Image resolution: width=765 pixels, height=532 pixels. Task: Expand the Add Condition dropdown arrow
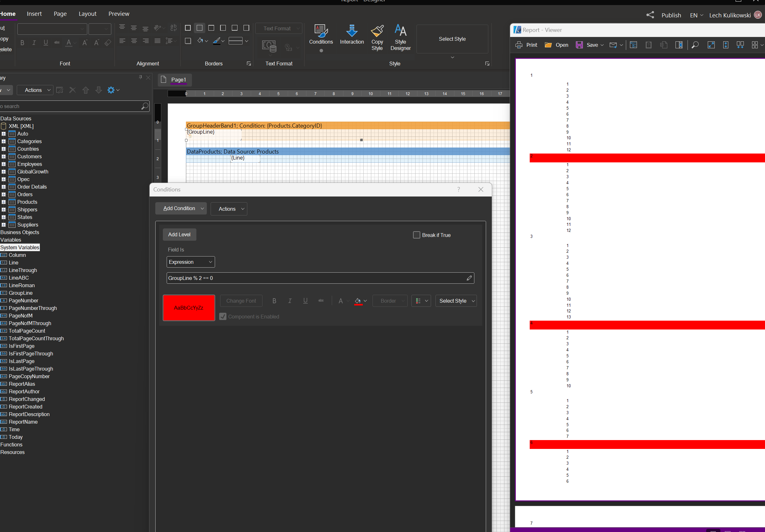(203, 209)
